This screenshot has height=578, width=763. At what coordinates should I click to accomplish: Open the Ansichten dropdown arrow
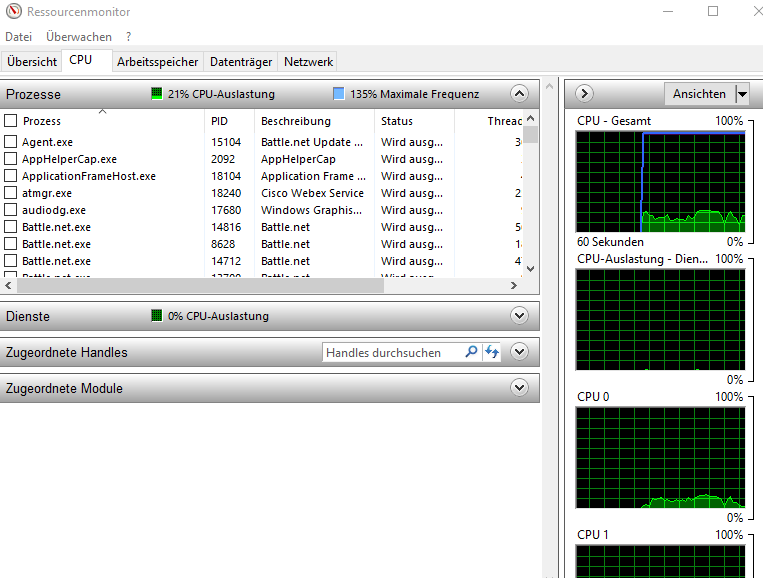click(x=742, y=93)
